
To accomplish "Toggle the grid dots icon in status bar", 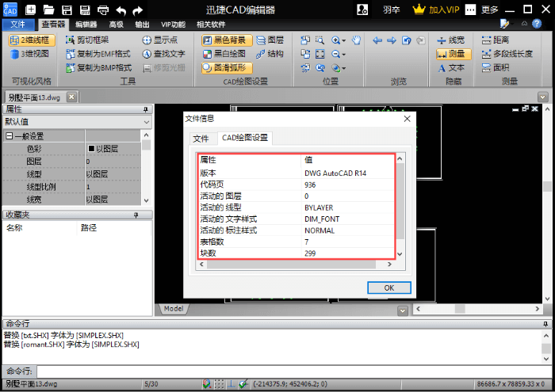I will tap(219, 384).
